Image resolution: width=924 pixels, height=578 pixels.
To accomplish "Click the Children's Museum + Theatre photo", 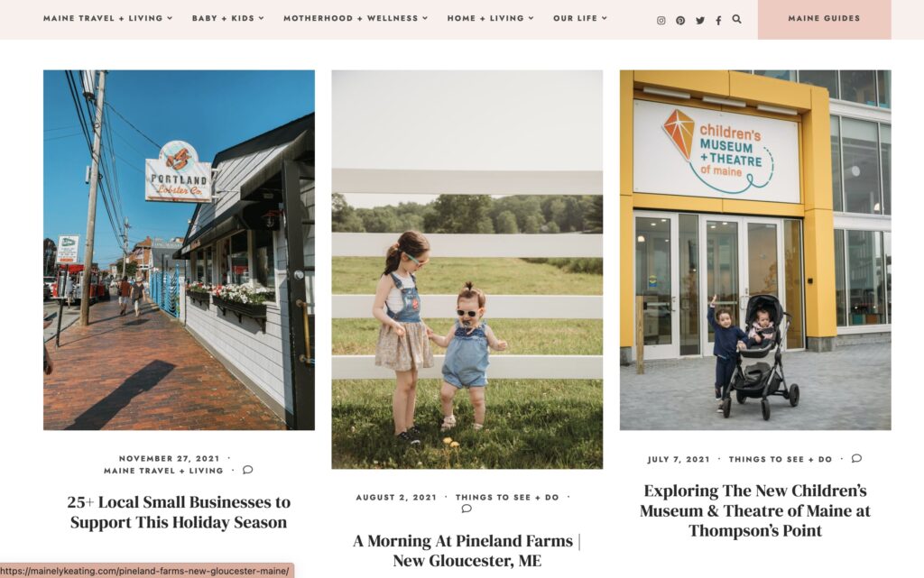I will pyautogui.click(x=755, y=250).
